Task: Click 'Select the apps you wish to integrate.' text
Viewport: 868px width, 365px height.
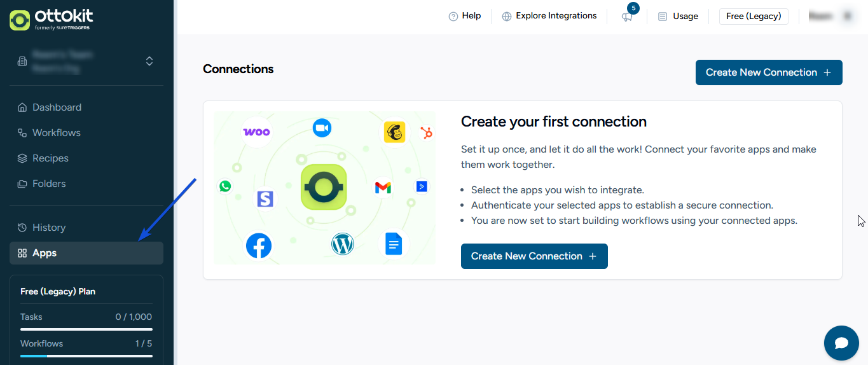Action: [x=558, y=190]
